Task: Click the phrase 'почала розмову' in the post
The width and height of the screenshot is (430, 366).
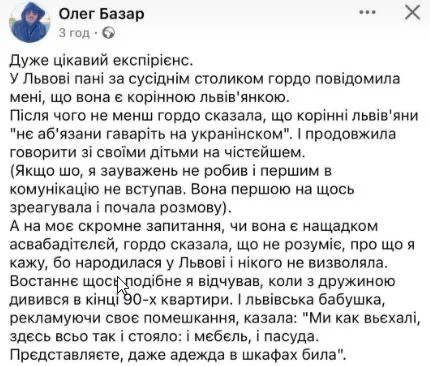Action: click(x=163, y=208)
